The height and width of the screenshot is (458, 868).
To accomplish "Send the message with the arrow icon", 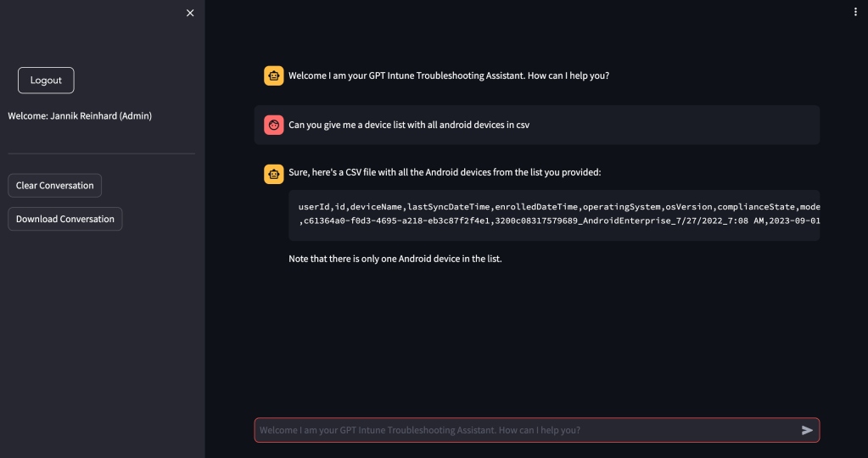I will [x=807, y=430].
